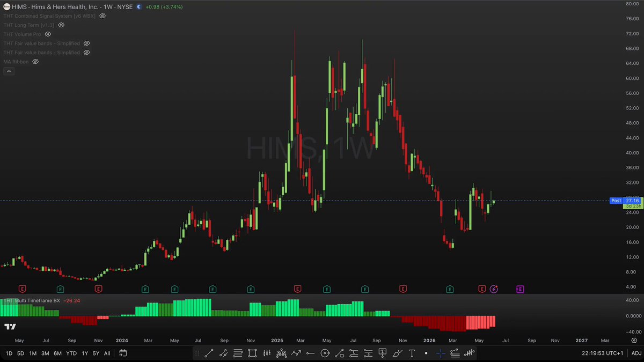Select the Head and Shoulders pattern tool

tap(281, 353)
